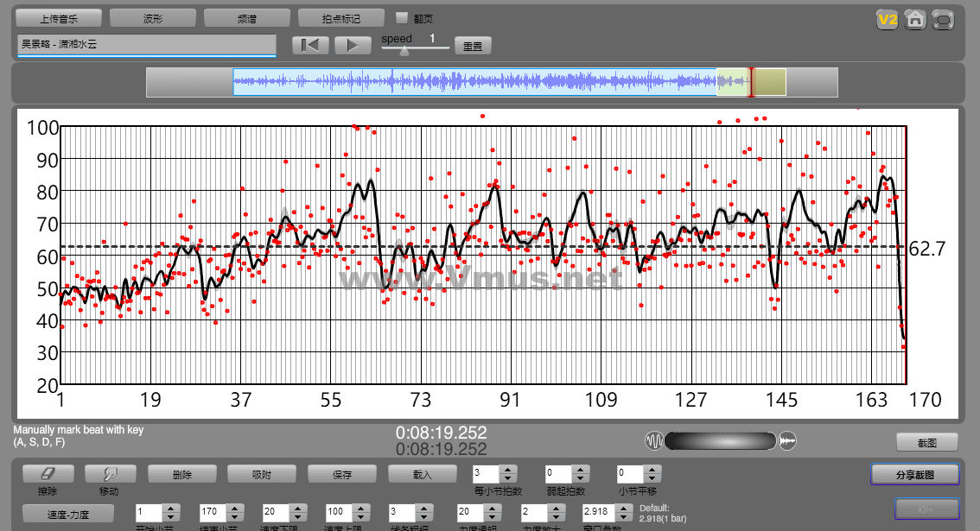The image size is (980, 531).
Task: Switch to the 频谱 spectrum view
Action: [247, 18]
